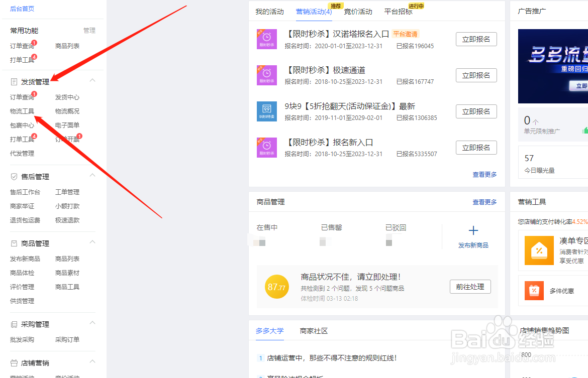Open 售后工作台
Image resolution: width=588 pixels, height=378 pixels.
tap(25, 192)
